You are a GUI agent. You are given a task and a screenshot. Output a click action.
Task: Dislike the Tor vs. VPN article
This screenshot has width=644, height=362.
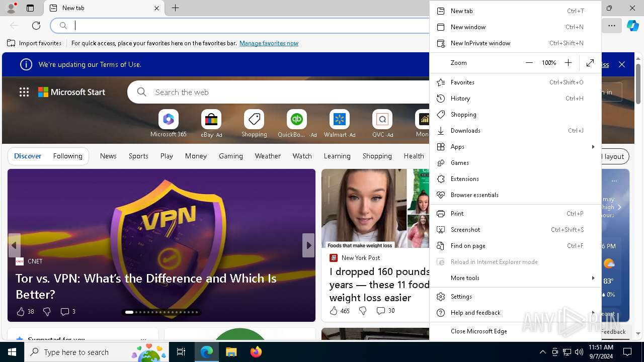pos(47,312)
